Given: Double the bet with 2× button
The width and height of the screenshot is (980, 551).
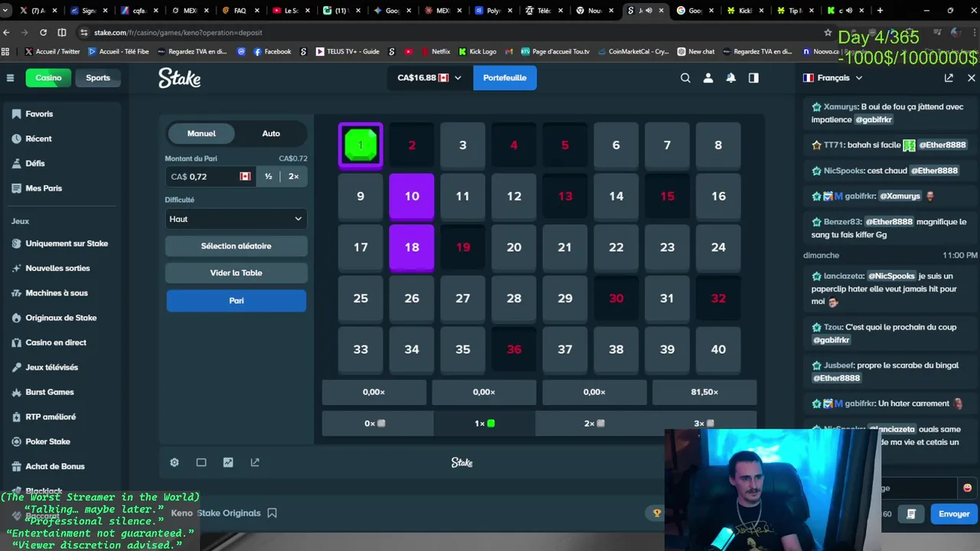Looking at the screenshot, I should tap(293, 177).
